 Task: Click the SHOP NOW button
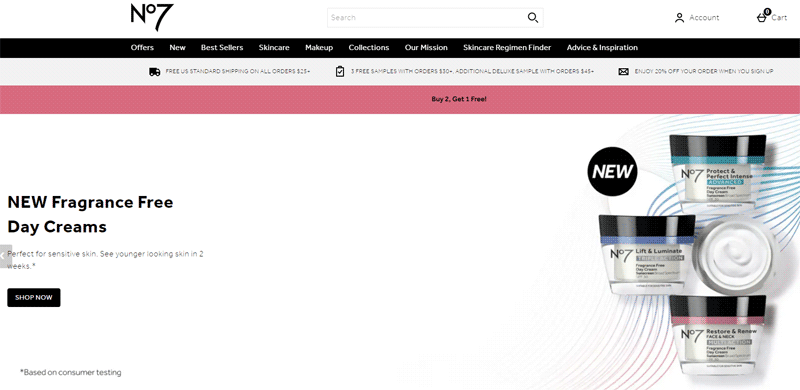click(34, 298)
